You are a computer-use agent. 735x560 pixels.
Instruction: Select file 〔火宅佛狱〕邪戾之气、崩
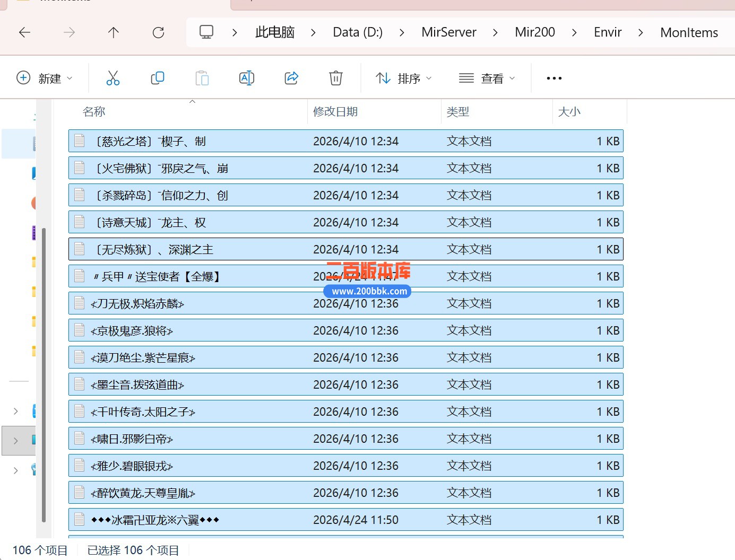[345, 168]
